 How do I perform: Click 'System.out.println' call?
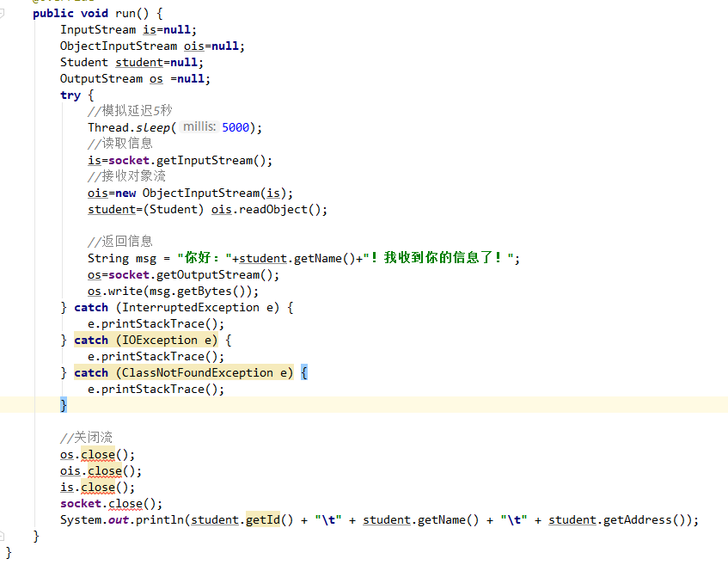pos(122,520)
